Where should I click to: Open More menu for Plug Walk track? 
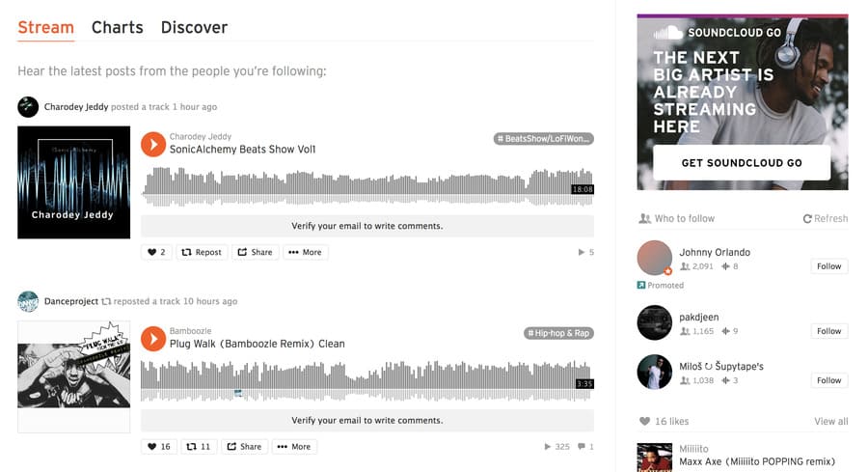294,447
